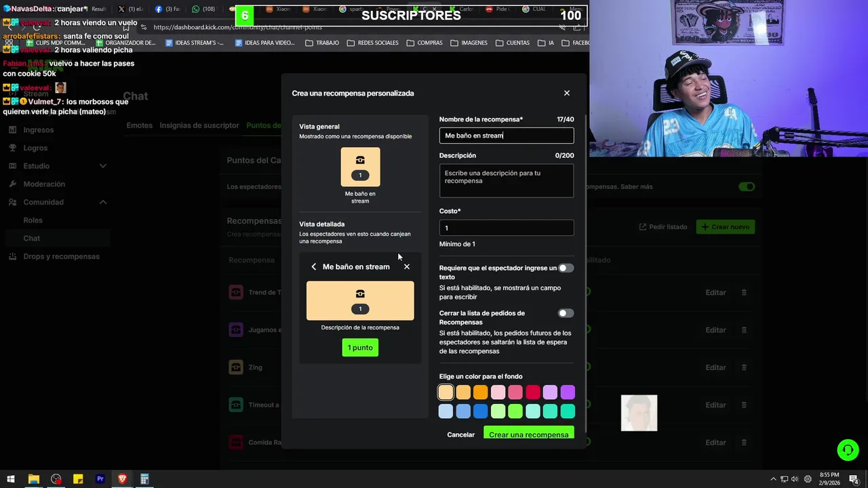Open TRABAJO bookmarks folder
The image size is (868, 488).
[x=322, y=43]
